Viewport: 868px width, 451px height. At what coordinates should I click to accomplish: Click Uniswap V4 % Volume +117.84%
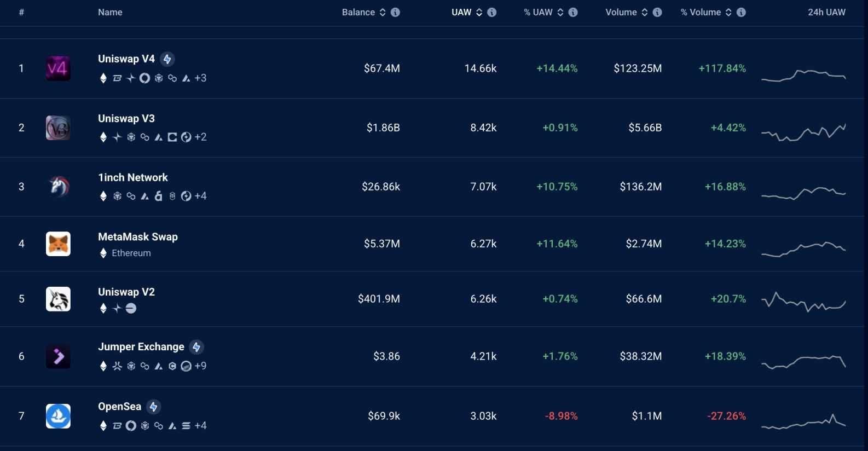(x=722, y=68)
